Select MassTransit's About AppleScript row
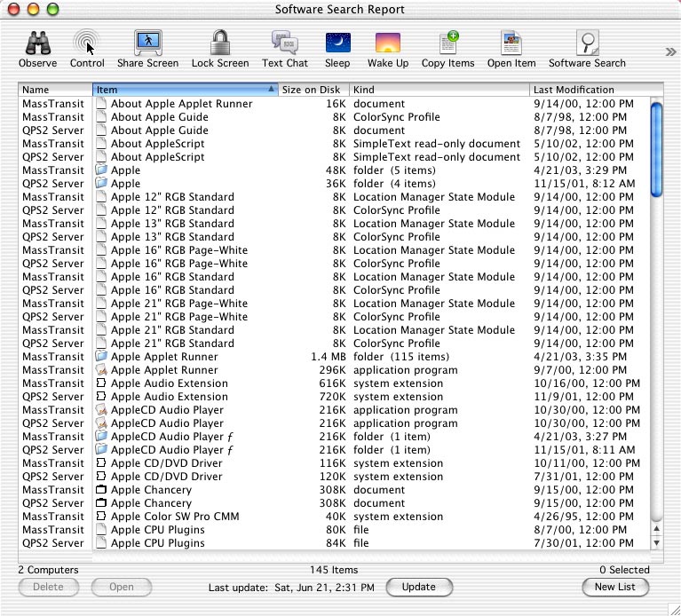This screenshot has height=616, width=681. click(335, 144)
